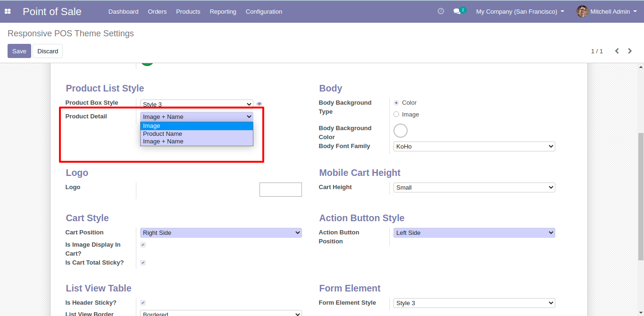
Task: Open Mitchell Admin user menu
Action: (607, 11)
